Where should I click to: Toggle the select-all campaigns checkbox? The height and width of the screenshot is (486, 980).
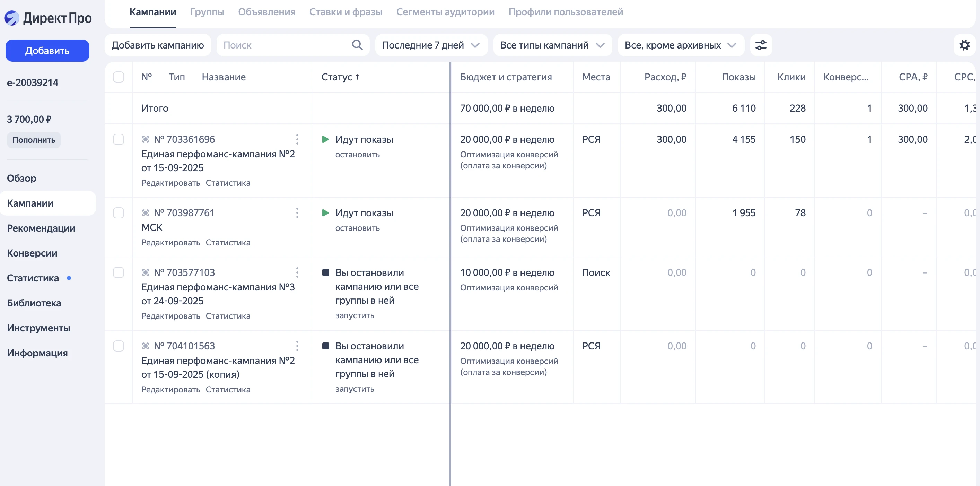pyautogui.click(x=118, y=77)
